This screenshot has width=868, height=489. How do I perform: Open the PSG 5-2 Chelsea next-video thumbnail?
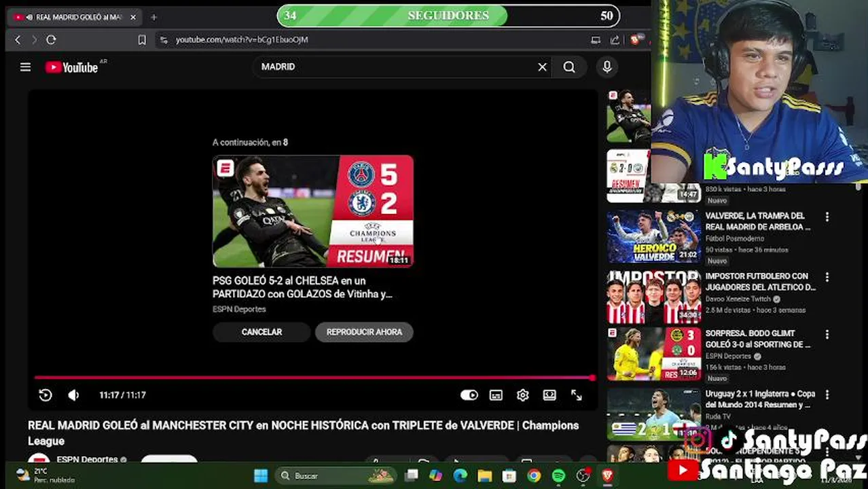click(x=313, y=211)
